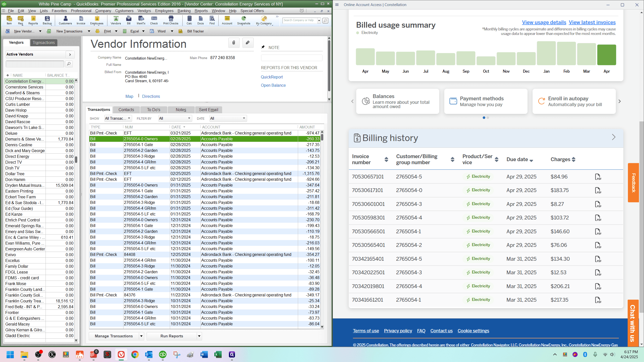Expand the New Vendor dropdown arrow
Image resolution: width=644 pixels, height=362 pixels.
[40, 31]
